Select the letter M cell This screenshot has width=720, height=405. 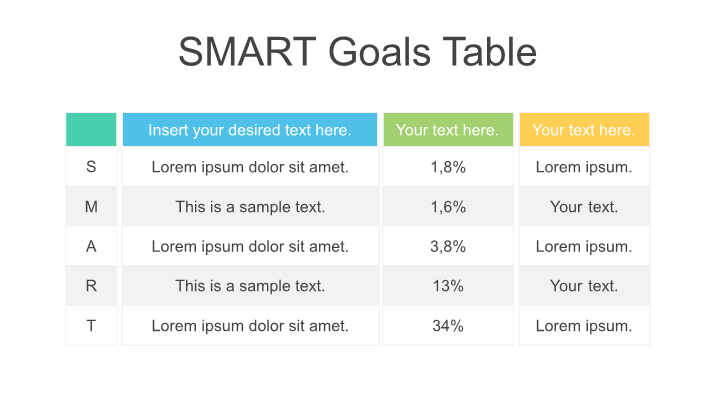coord(91,207)
